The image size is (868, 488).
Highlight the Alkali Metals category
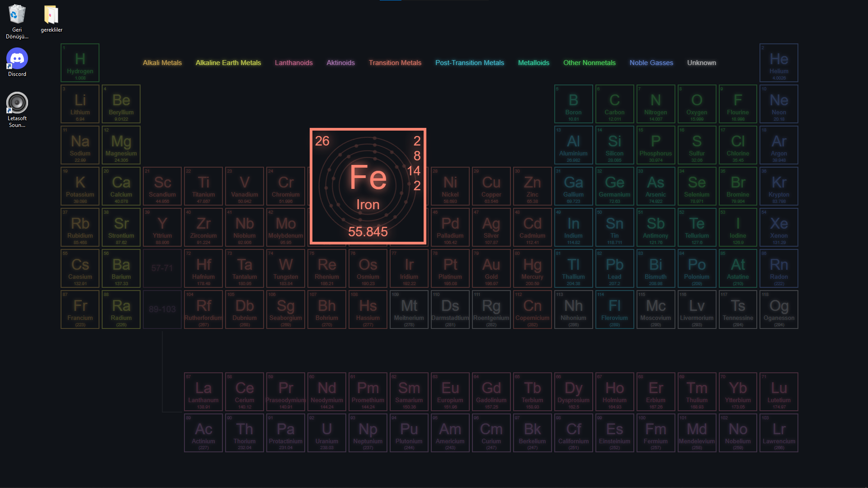coord(162,63)
